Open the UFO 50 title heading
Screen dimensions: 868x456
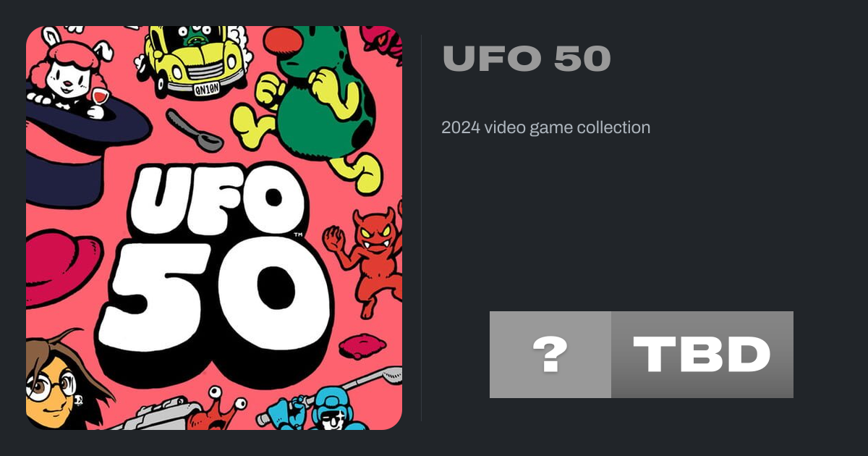pyautogui.click(x=527, y=59)
